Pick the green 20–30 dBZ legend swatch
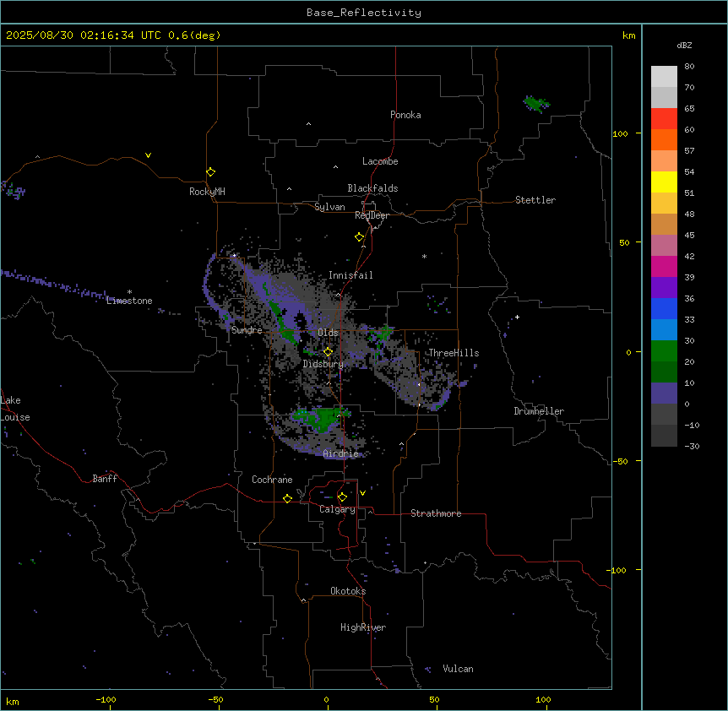This screenshot has width=728, height=711. pyautogui.click(x=664, y=351)
